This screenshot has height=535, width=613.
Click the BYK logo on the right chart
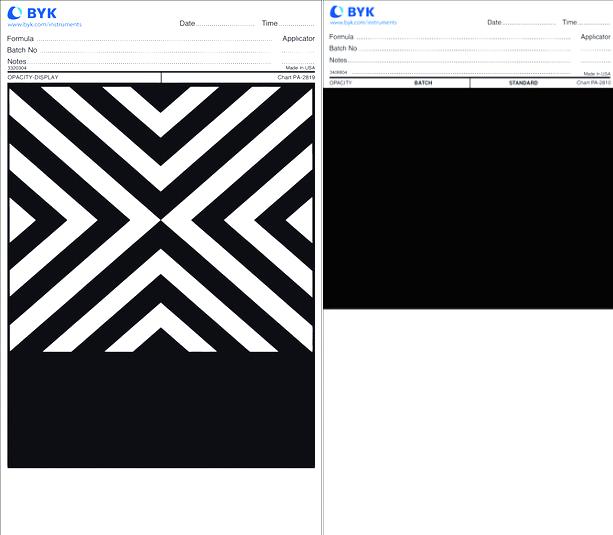click(352, 12)
